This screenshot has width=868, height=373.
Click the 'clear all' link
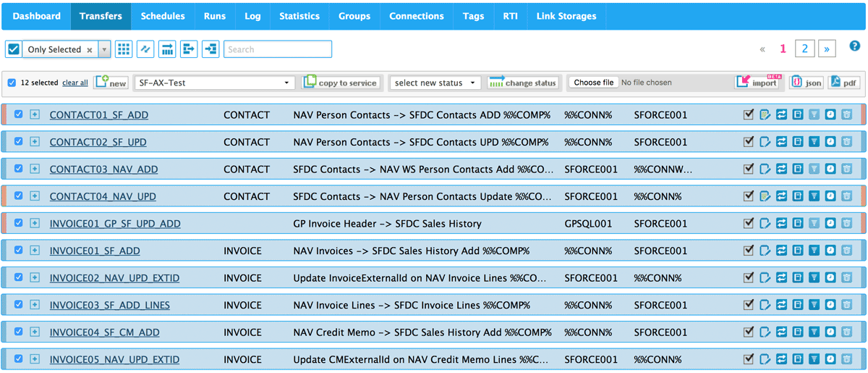tap(75, 83)
